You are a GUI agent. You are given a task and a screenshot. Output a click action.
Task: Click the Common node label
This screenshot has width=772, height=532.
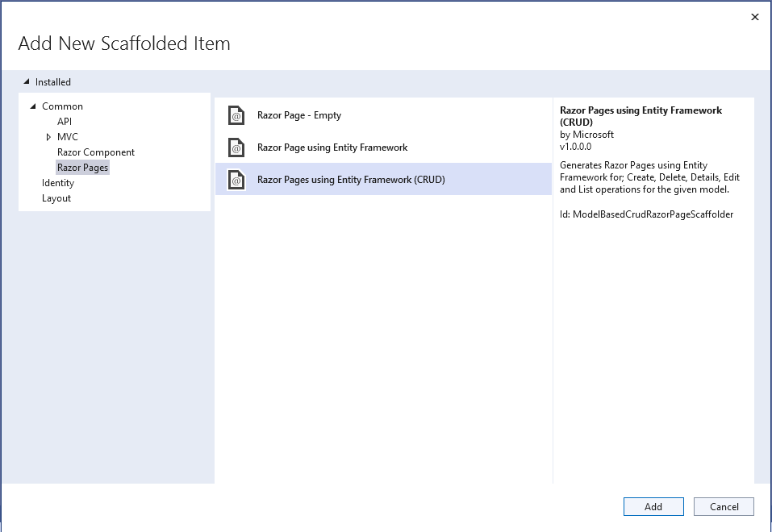click(x=62, y=106)
